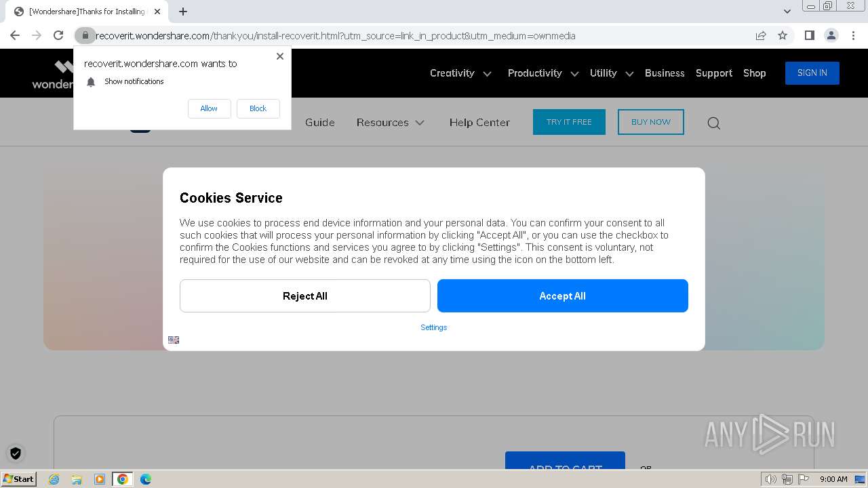868x488 pixels.
Task: Click the padlock site info icon
Action: pos(85,35)
